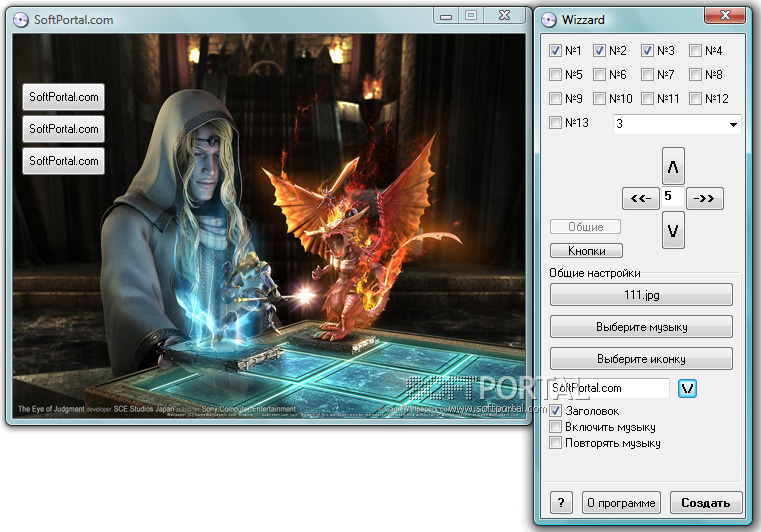Screen dimensions: 761x532
Task: Maximize the SoftPortal.com preview window
Action: click(471, 16)
